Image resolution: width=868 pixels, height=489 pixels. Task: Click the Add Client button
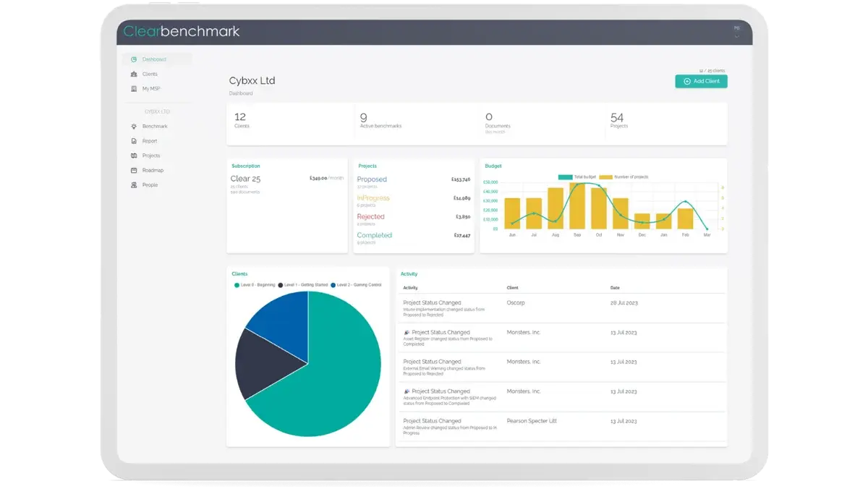701,82
